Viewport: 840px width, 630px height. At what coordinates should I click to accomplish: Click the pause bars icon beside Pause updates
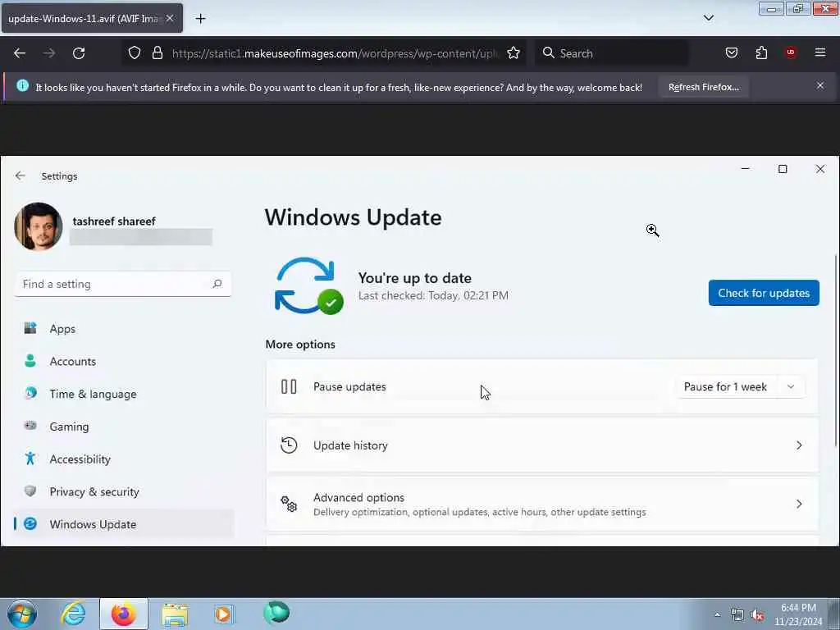tap(289, 387)
